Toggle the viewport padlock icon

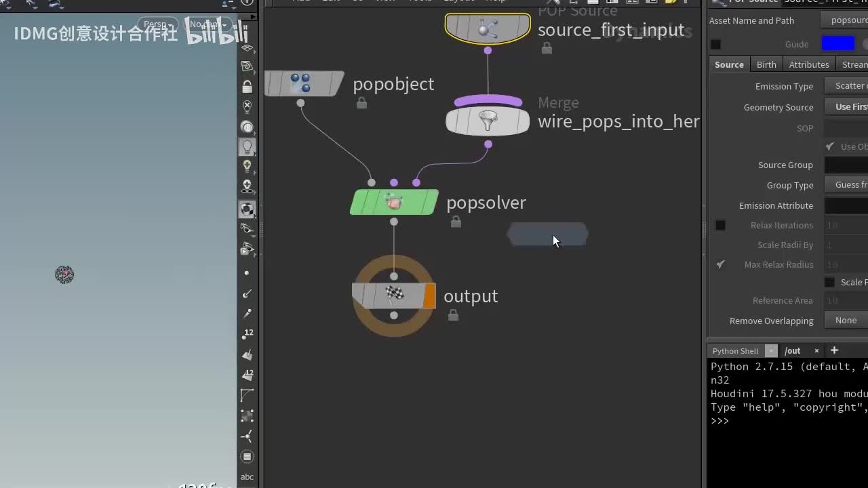pyautogui.click(x=247, y=87)
